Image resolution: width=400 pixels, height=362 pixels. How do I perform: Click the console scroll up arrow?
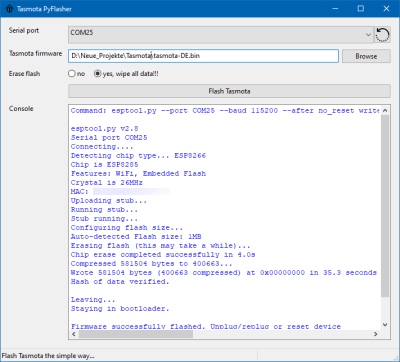(x=385, y=110)
